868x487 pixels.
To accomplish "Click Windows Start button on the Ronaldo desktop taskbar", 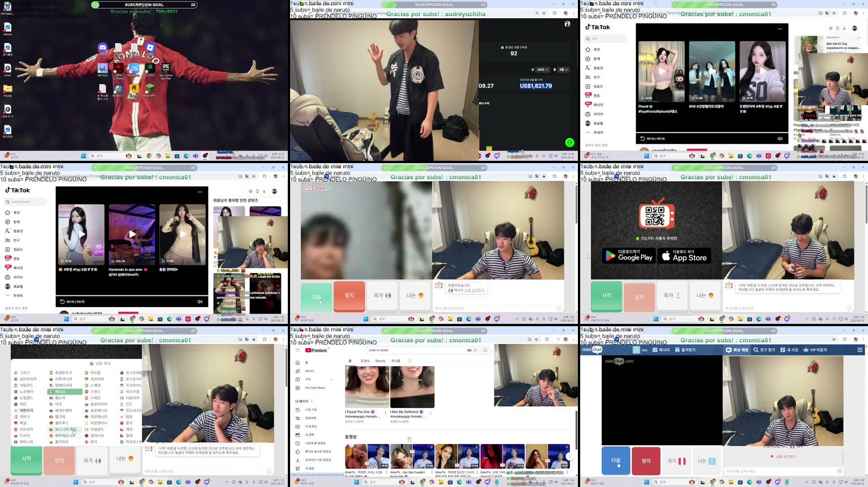I will (83, 156).
